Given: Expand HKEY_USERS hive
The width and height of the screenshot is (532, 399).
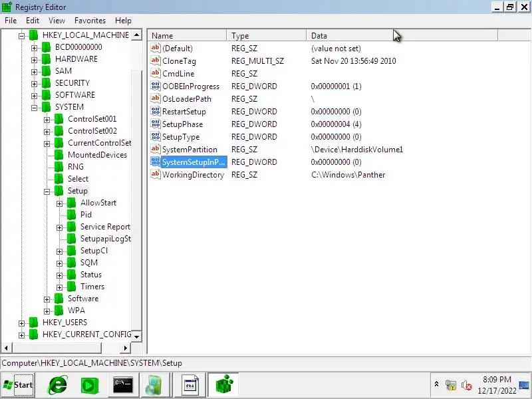Looking at the screenshot, I should (21, 323).
